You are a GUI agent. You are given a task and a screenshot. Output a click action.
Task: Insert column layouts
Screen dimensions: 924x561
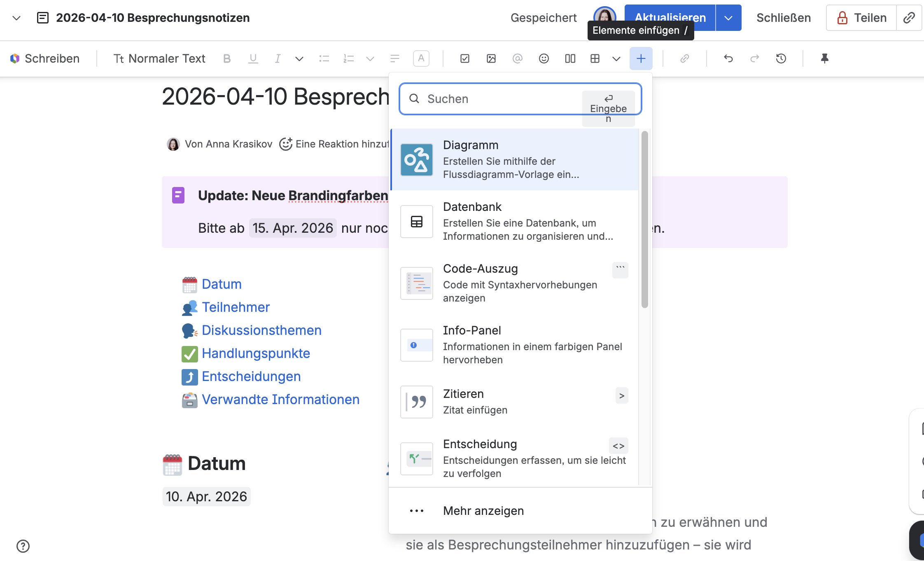570,58
